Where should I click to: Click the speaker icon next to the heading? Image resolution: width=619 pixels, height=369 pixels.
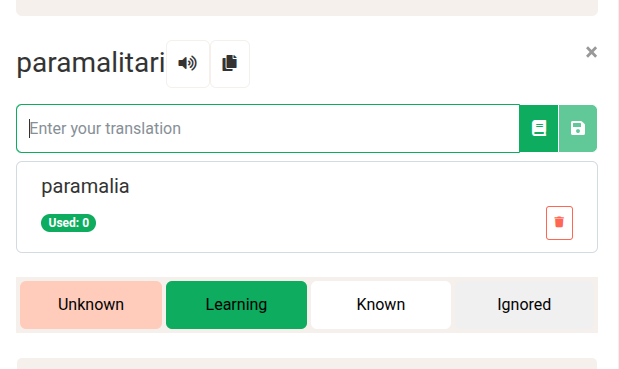(188, 64)
